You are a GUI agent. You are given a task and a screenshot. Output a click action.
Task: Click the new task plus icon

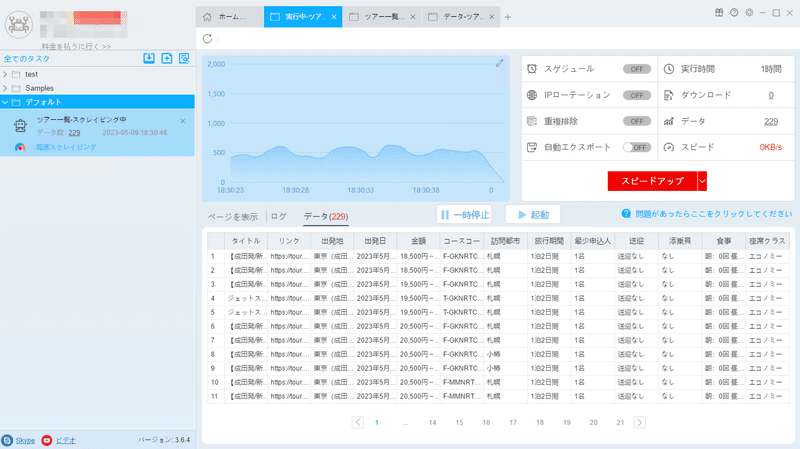click(167, 58)
